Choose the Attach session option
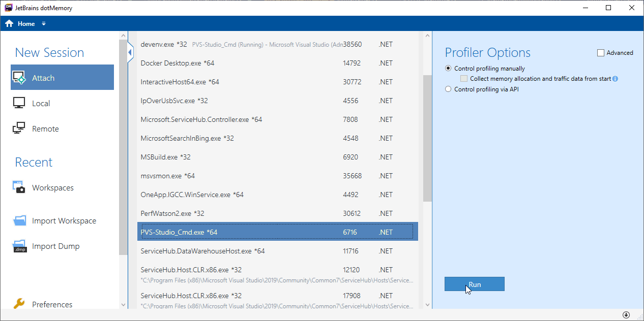 [x=62, y=77]
